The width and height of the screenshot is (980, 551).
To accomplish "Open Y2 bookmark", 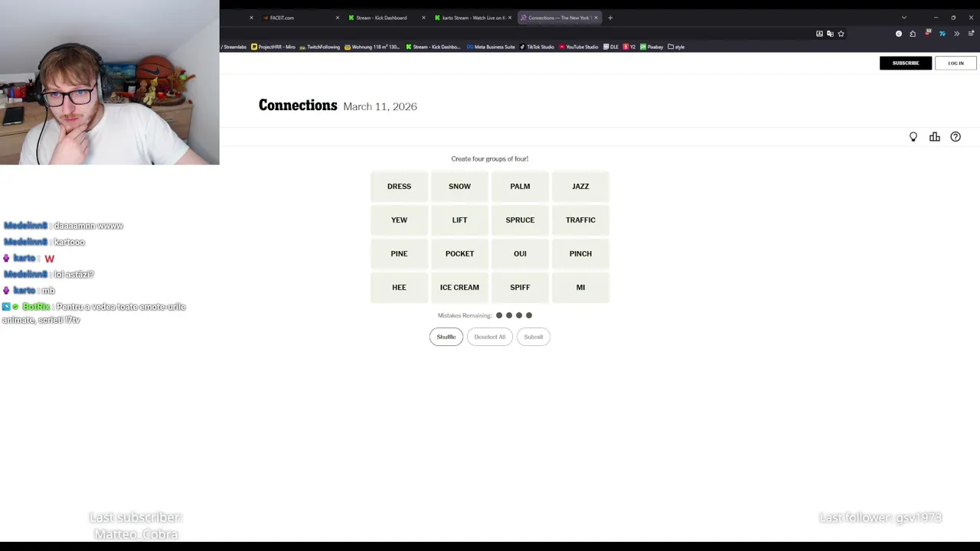I will (629, 47).
